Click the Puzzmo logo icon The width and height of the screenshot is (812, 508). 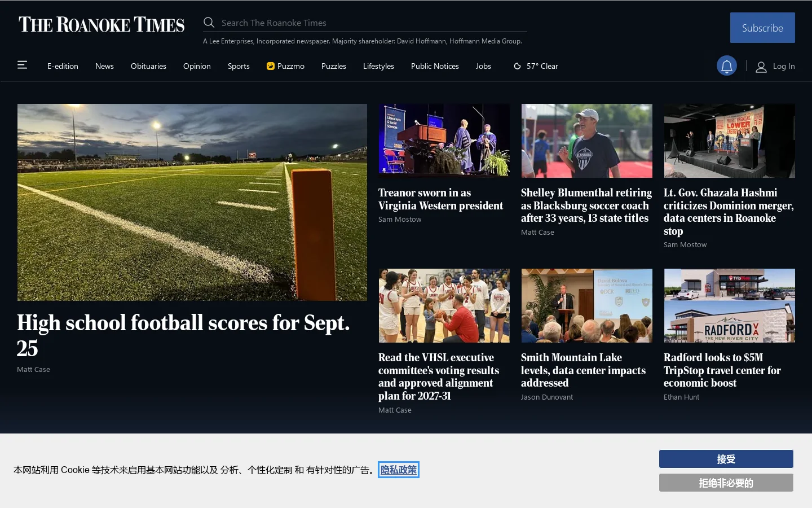click(x=271, y=66)
